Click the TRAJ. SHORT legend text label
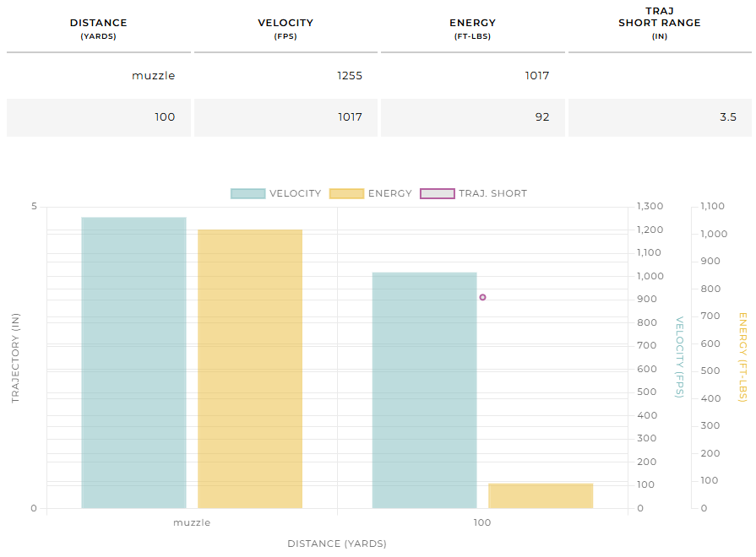This screenshot has height=557, width=756. tap(492, 193)
